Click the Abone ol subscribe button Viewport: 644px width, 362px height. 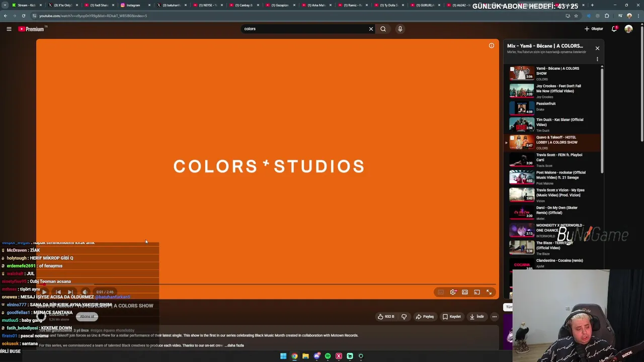87,317
